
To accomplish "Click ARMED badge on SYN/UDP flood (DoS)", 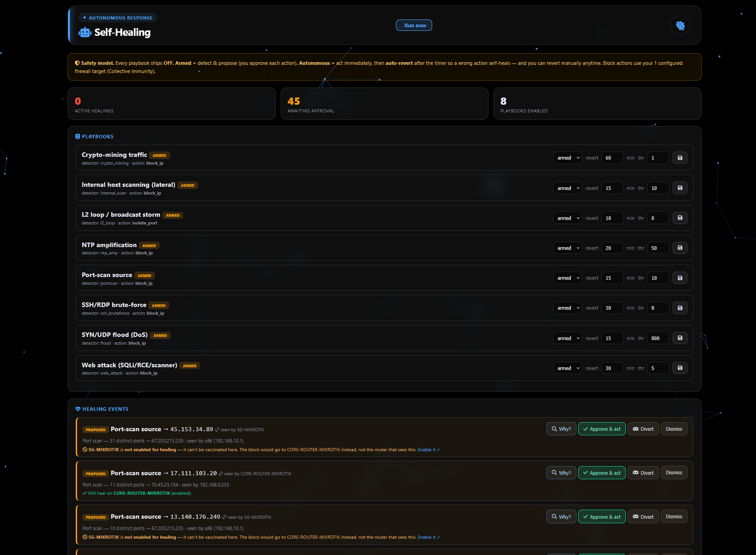I will tap(160, 336).
